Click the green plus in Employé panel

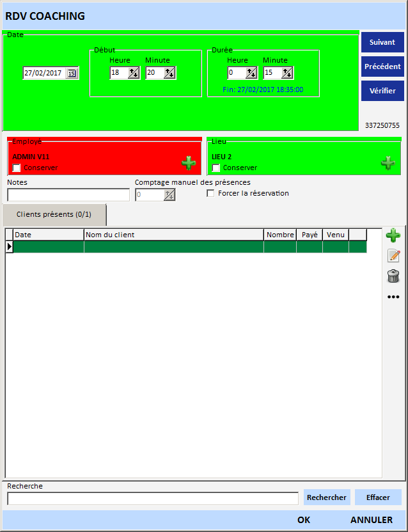click(189, 163)
